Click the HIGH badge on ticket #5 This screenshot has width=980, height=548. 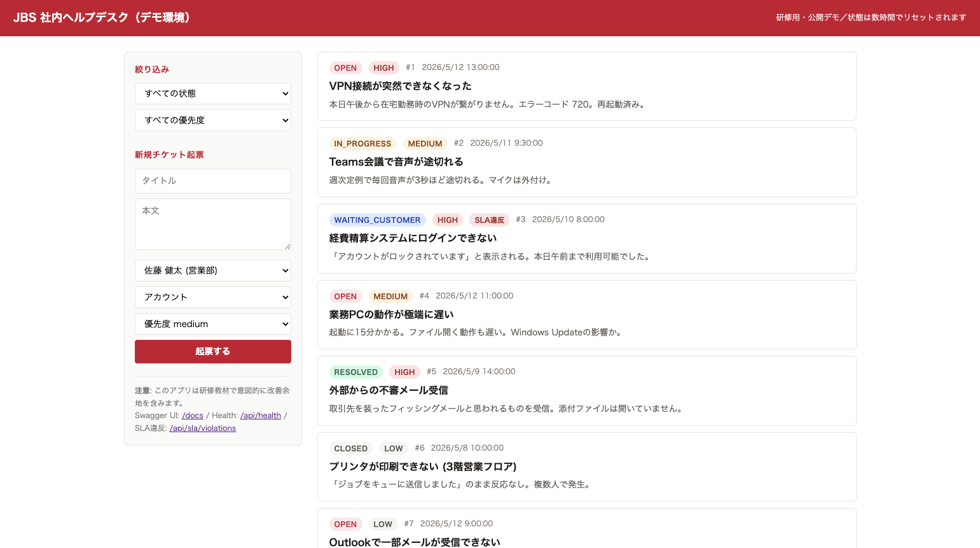pos(404,372)
